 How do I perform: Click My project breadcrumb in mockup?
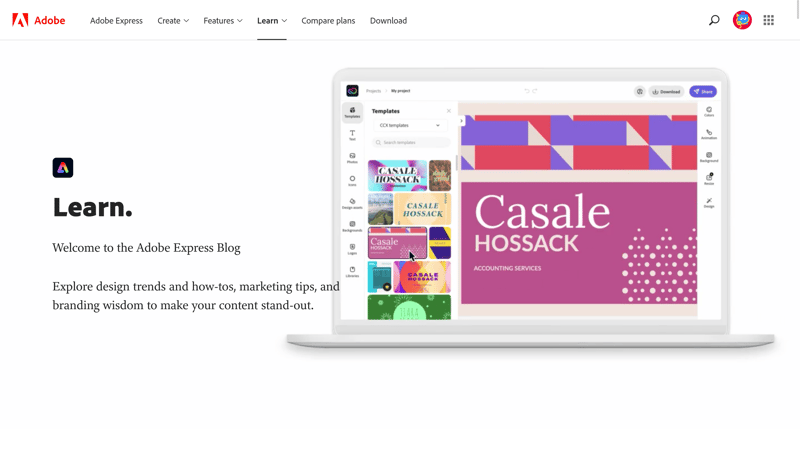click(401, 91)
